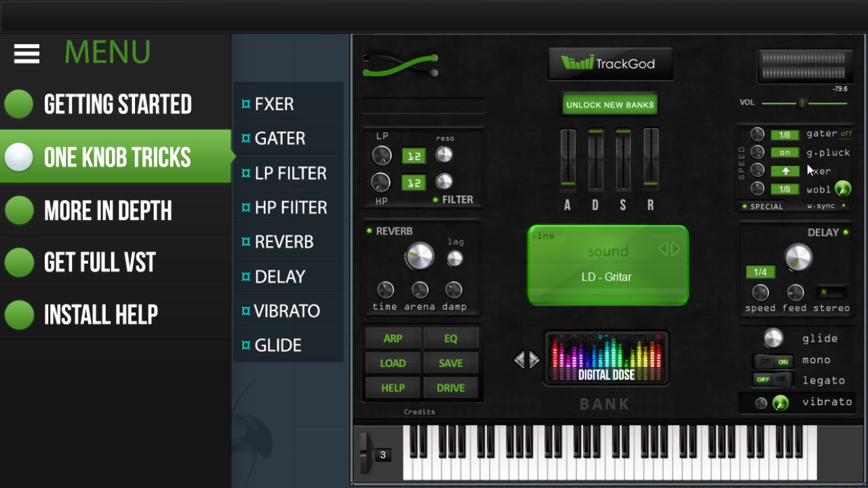Click the delay speed knob
Image resolution: width=868 pixels, height=488 pixels.
point(760,293)
